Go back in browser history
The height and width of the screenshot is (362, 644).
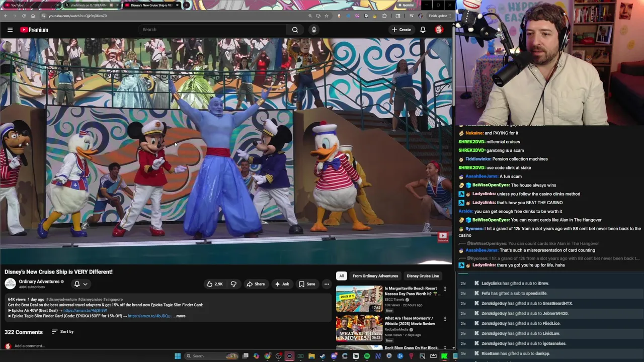(x=6, y=16)
